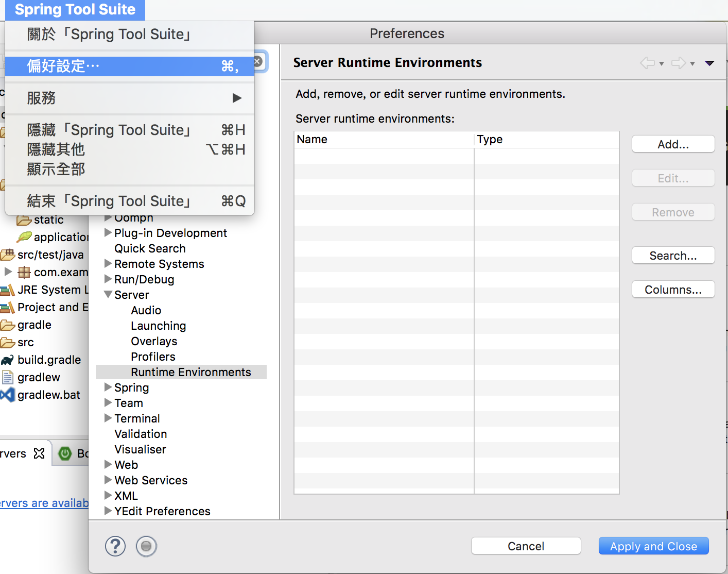Select Quick Search in preferences tree

tap(150, 248)
